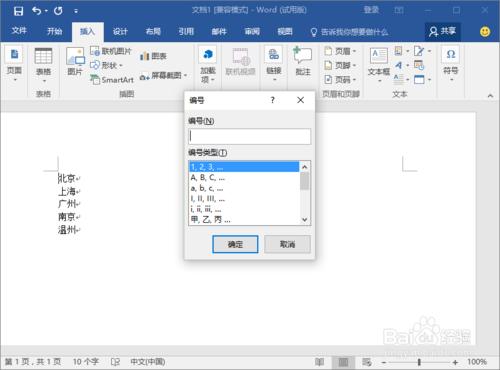500x370 pixels.
Task: Insert a SmartArt graphic
Action: coord(112,80)
